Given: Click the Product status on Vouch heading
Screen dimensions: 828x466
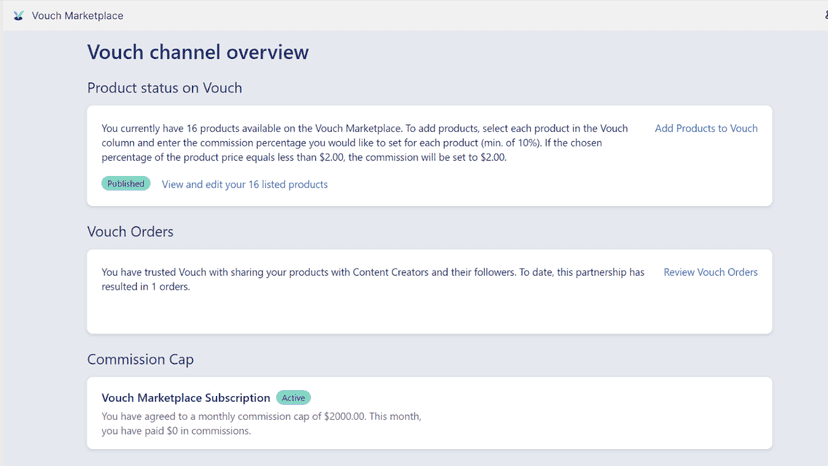Looking at the screenshot, I should (165, 88).
